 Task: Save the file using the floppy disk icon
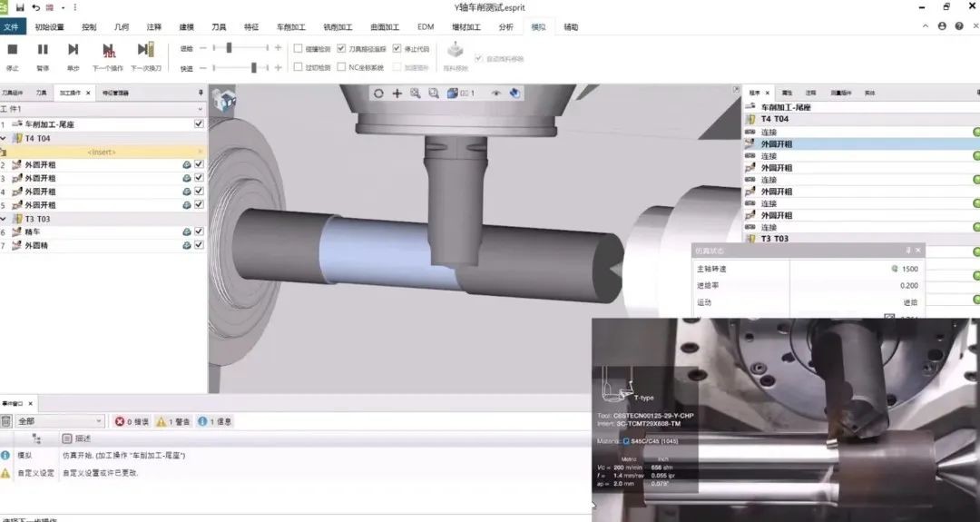point(20,7)
